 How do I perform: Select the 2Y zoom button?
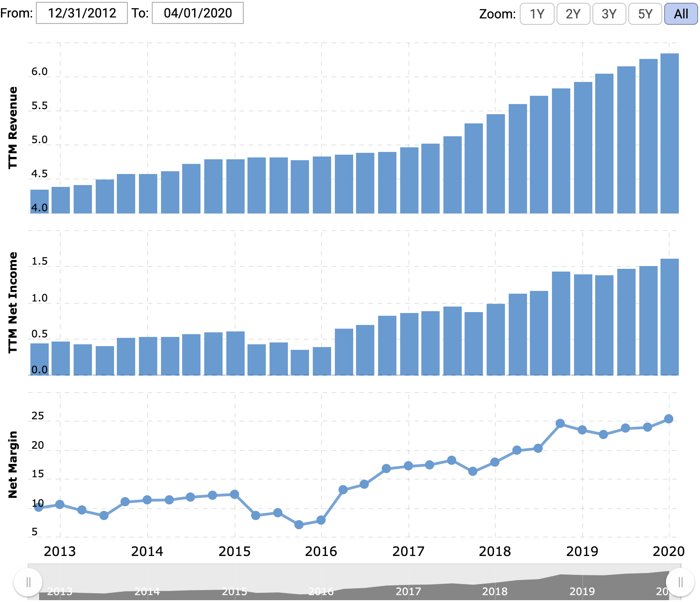tap(573, 14)
